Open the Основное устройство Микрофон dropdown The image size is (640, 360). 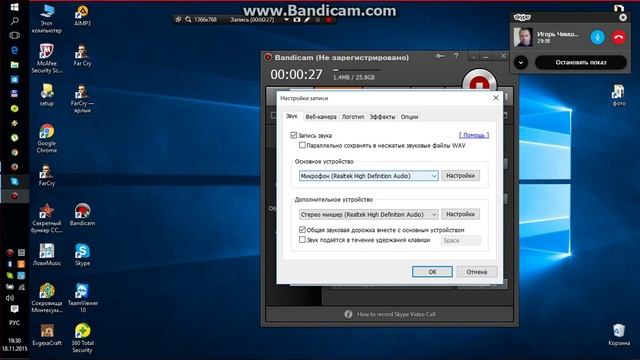click(x=369, y=176)
